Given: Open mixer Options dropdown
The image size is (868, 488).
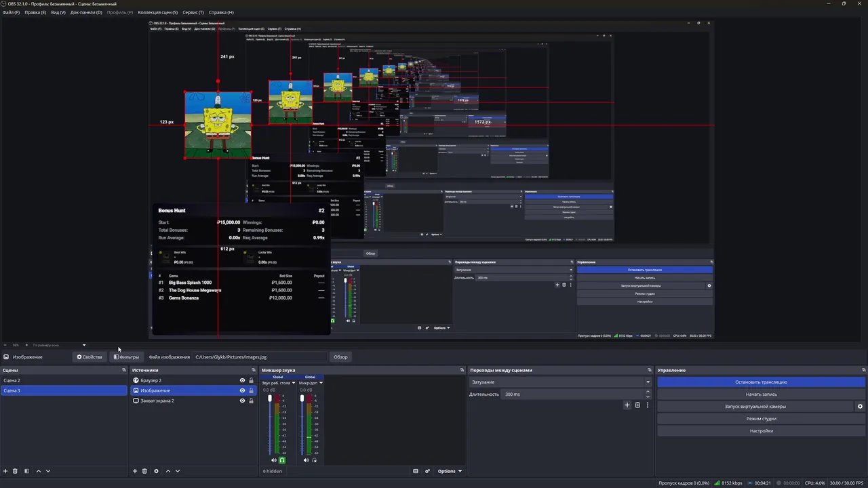Looking at the screenshot, I should (450, 471).
